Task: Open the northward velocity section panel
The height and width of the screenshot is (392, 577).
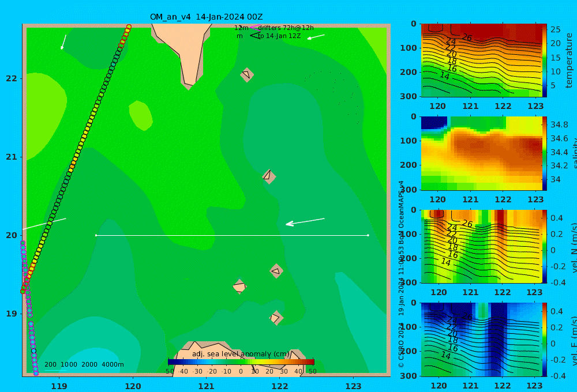Action: [481, 246]
